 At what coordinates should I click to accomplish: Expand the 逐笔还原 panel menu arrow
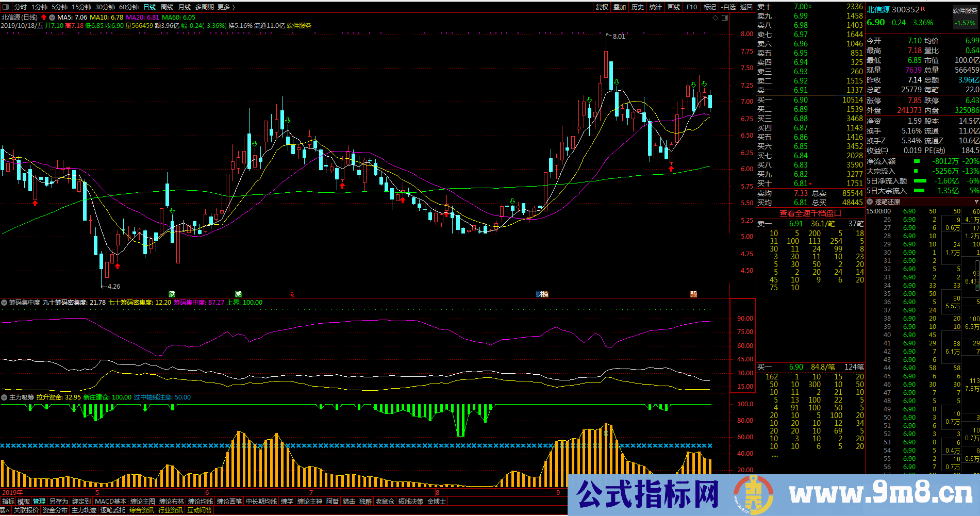(976, 202)
